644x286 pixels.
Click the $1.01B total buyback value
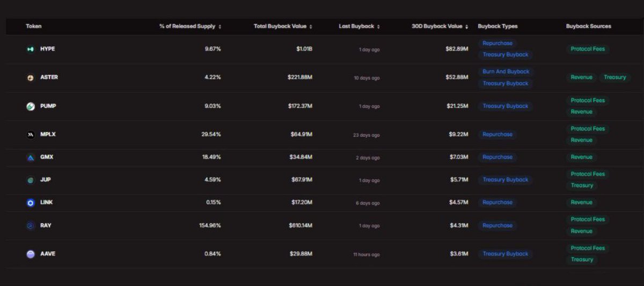point(304,49)
